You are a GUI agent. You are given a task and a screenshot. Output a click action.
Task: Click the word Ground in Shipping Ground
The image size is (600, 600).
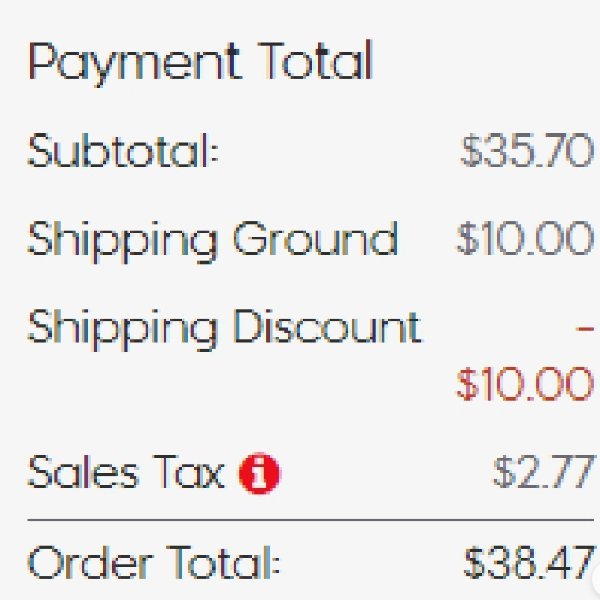tap(316, 238)
